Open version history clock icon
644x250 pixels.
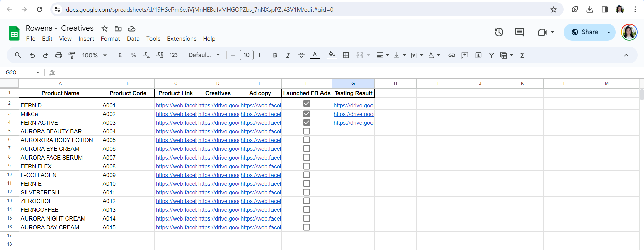(499, 32)
